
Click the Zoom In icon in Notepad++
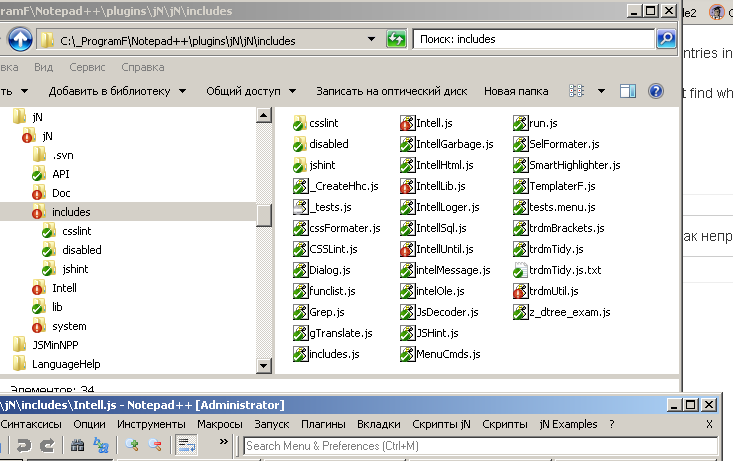132,445
